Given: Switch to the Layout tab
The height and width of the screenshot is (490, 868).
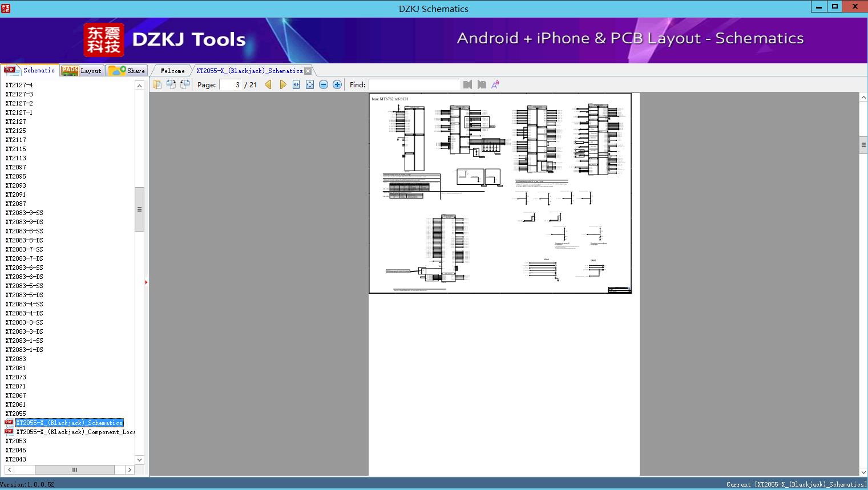Looking at the screenshot, I should coord(82,71).
